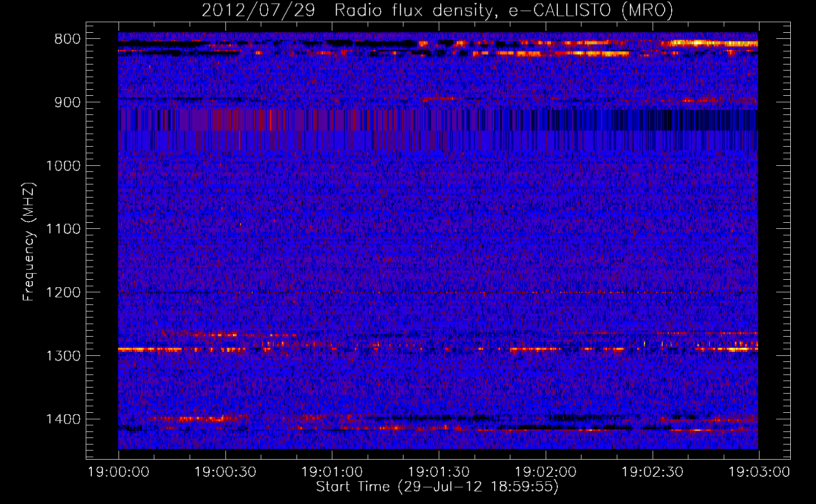Click the 'Start Time (29-Jul-12 18:59:55)' label
This screenshot has height=504, width=816.
pos(437,487)
